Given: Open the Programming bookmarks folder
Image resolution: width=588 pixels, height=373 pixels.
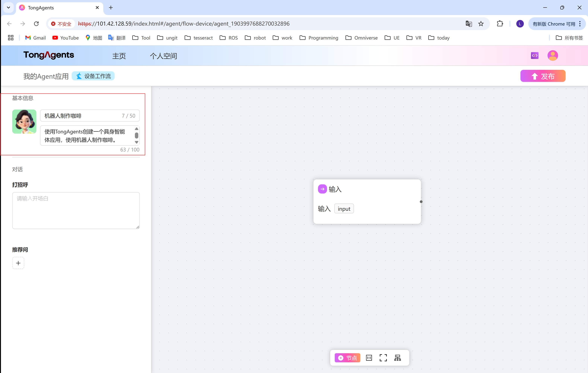Looking at the screenshot, I should [319, 38].
